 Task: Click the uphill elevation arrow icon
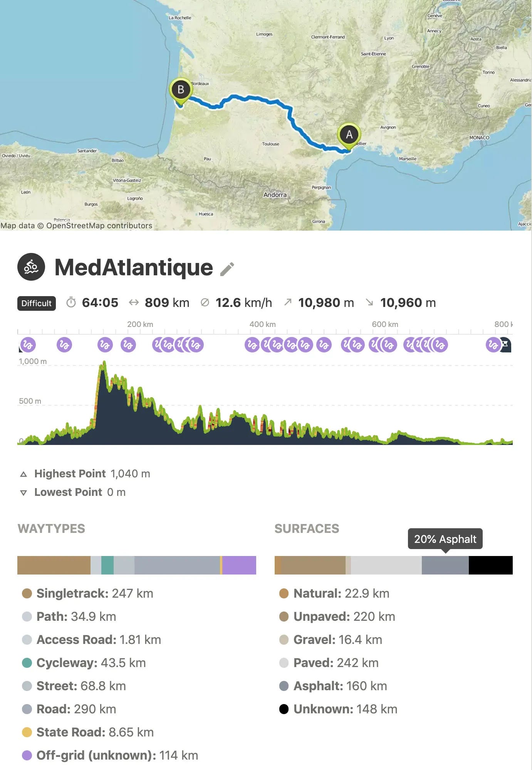pos(287,302)
